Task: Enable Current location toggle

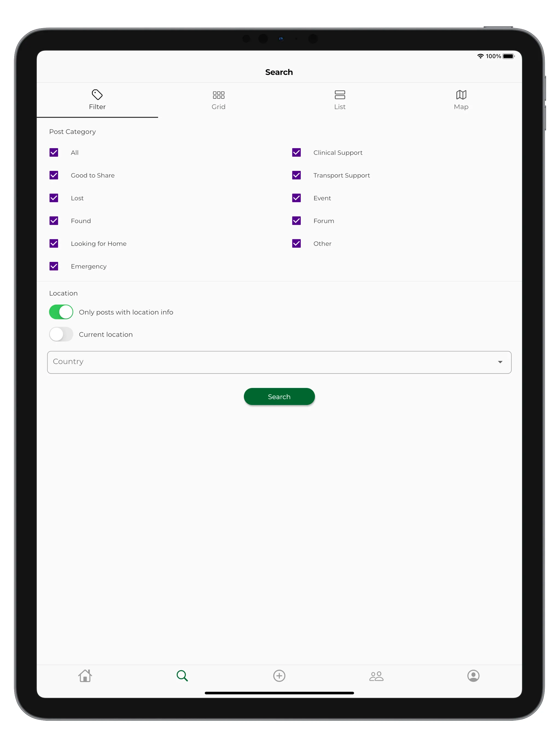Action: tap(61, 334)
